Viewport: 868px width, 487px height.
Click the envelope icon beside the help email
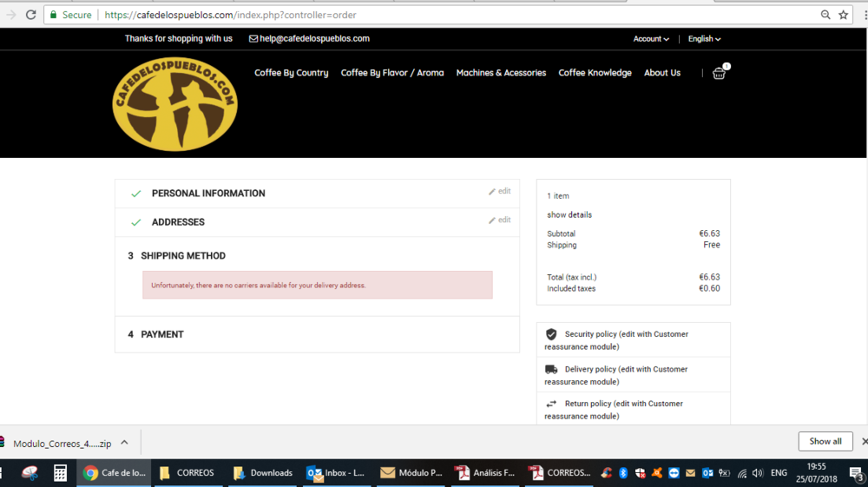[253, 39]
